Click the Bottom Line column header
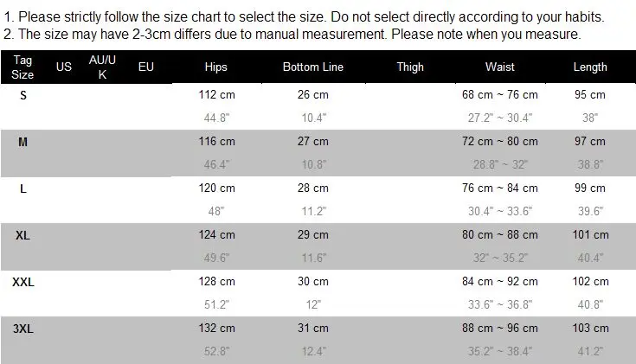Screen dimensions: 636x364 [313, 67]
